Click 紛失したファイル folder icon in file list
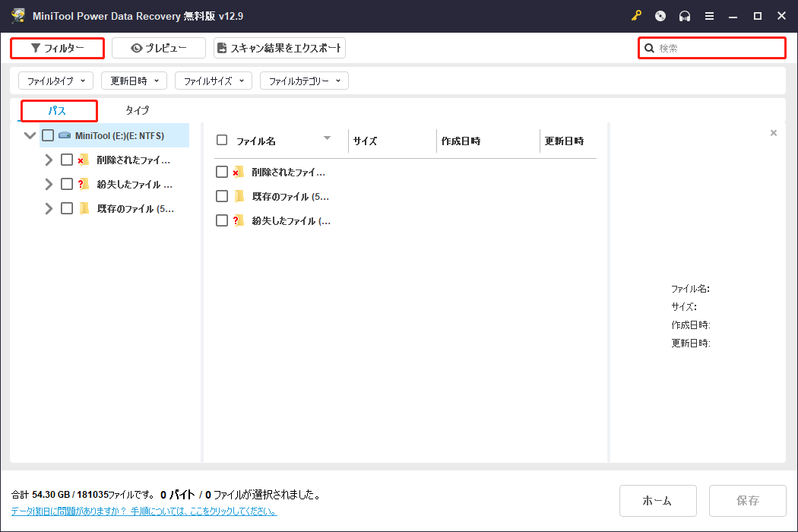The height and width of the screenshot is (532, 798). (x=238, y=220)
